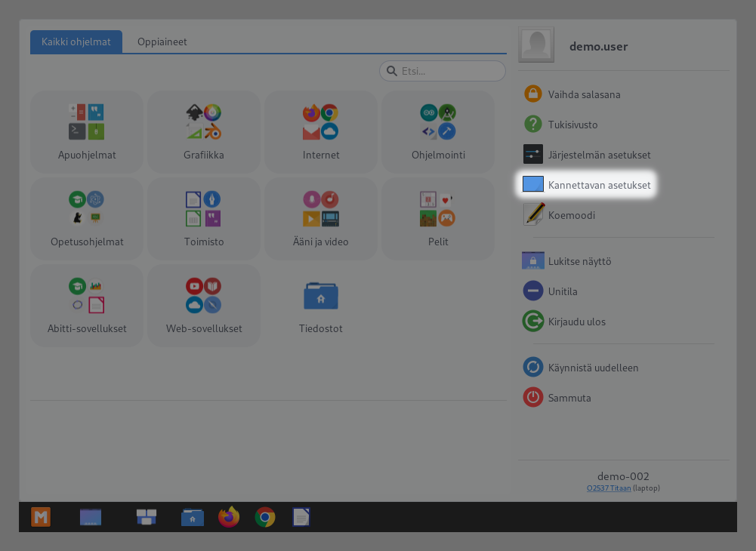Open the Grafiikka program group
Image resolution: width=756 pixels, height=551 pixels.
[204, 132]
